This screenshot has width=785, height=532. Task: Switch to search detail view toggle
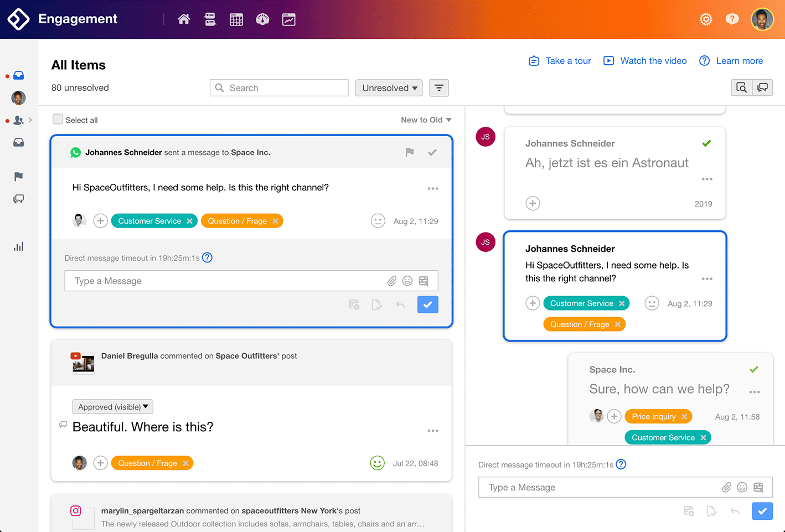[x=742, y=87]
